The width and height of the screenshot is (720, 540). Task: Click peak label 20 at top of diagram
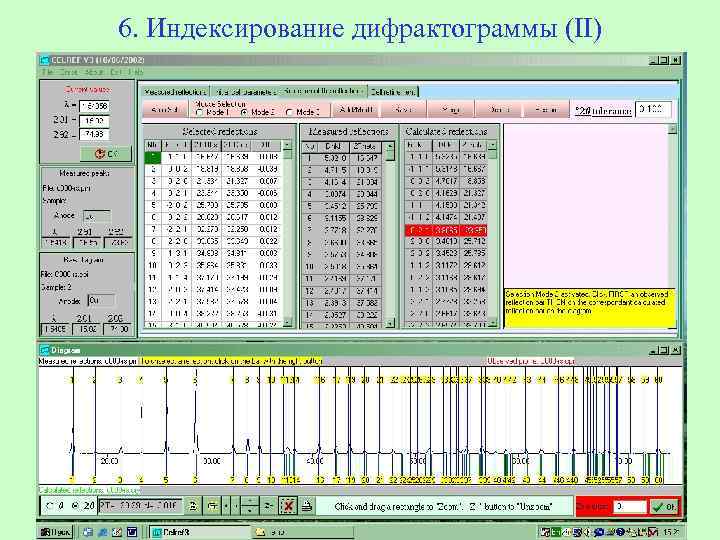coord(365,380)
